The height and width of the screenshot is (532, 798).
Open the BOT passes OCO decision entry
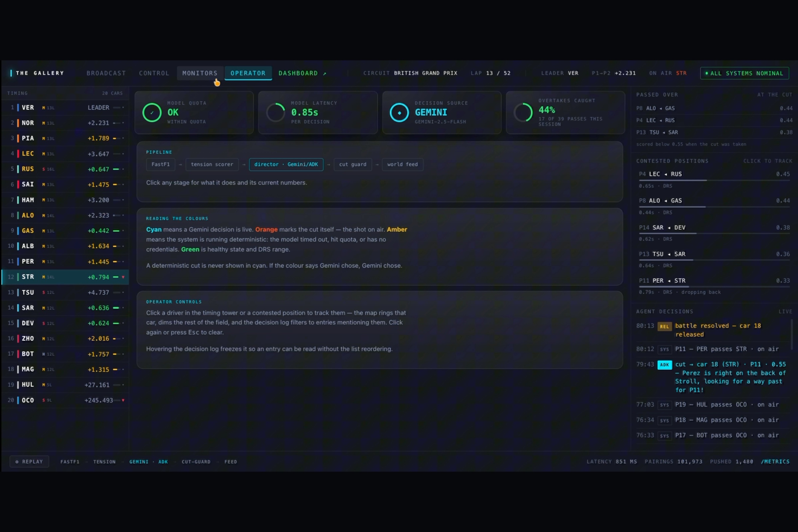click(x=713, y=435)
